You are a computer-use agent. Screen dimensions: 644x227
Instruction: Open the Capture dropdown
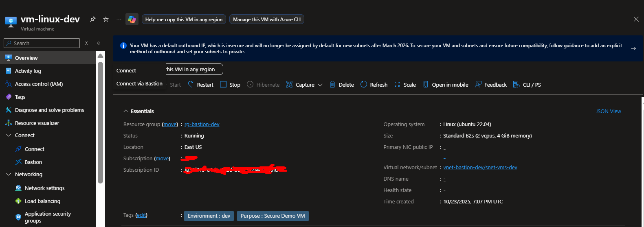(x=304, y=85)
